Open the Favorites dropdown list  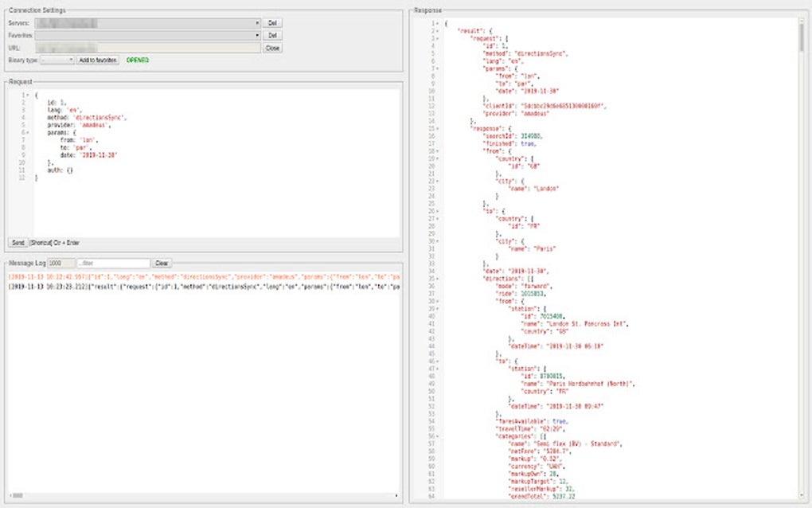coord(148,36)
